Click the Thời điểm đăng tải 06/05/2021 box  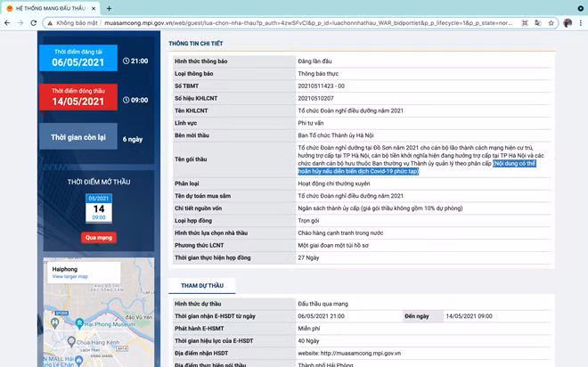point(78,58)
